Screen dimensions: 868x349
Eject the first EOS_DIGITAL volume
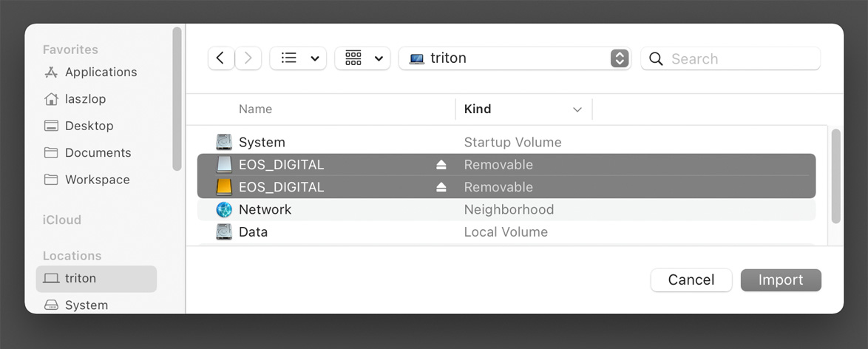(441, 165)
